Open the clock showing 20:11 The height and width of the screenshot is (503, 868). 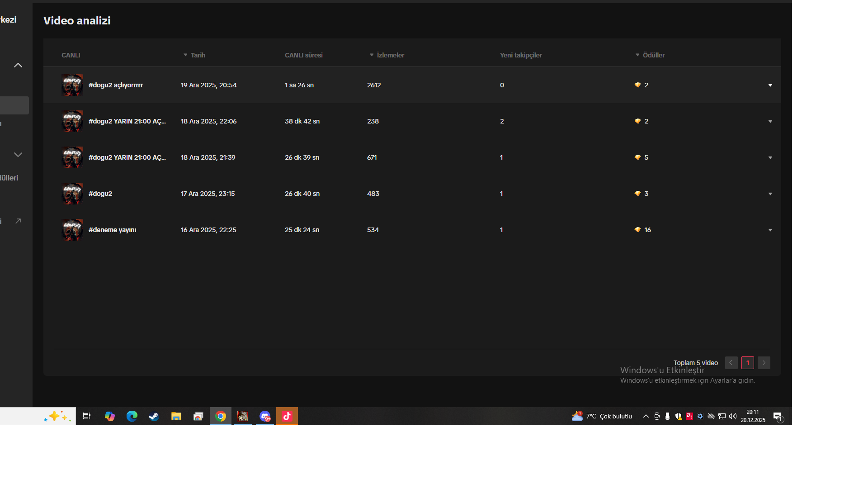(x=753, y=416)
